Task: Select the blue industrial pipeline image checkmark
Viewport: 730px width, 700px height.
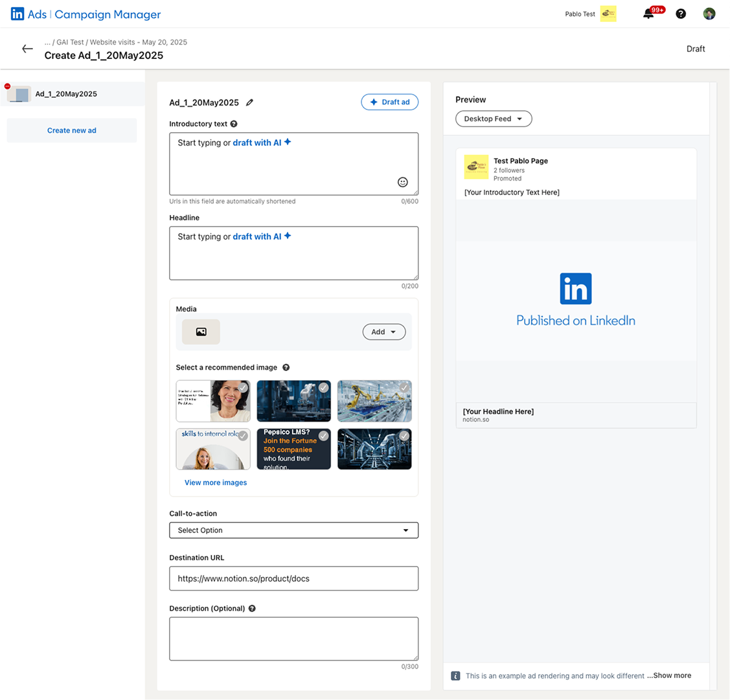Action: (x=404, y=436)
